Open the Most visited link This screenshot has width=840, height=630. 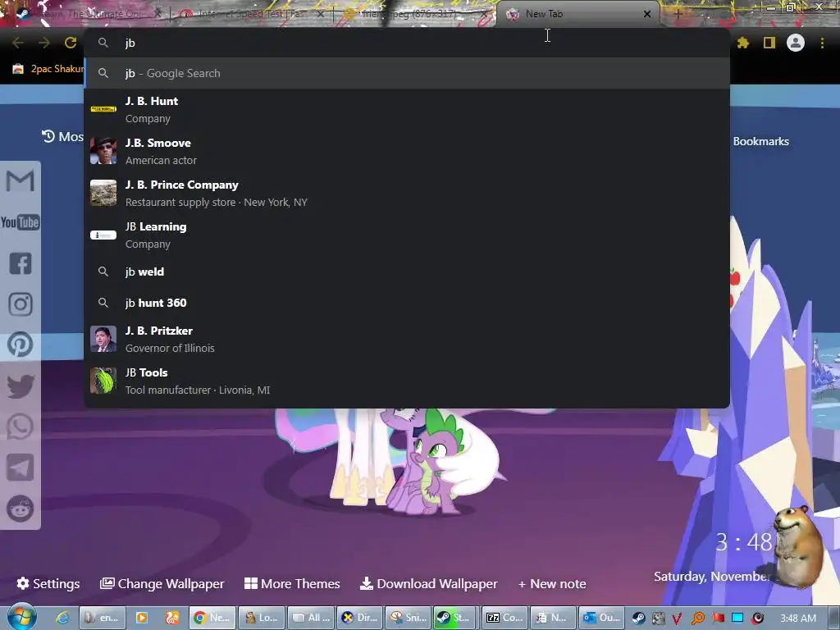pyautogui.click(x=63, y=137)
